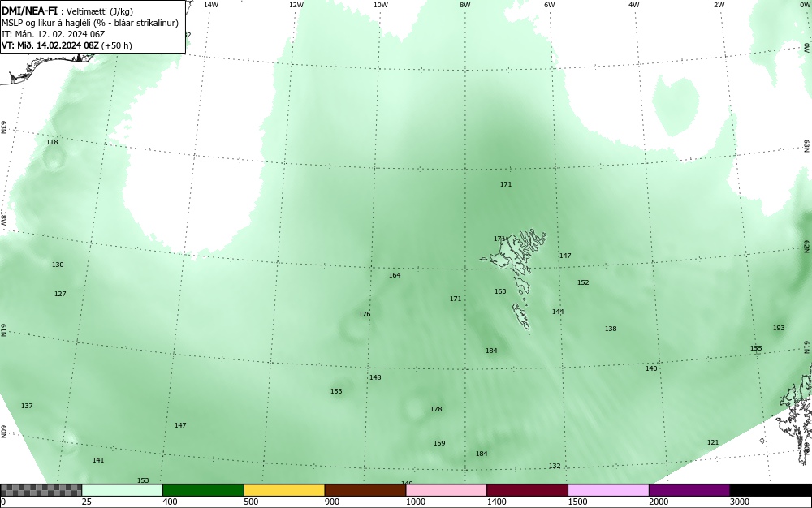Click the legend tick label '2000'

[659, 502]
